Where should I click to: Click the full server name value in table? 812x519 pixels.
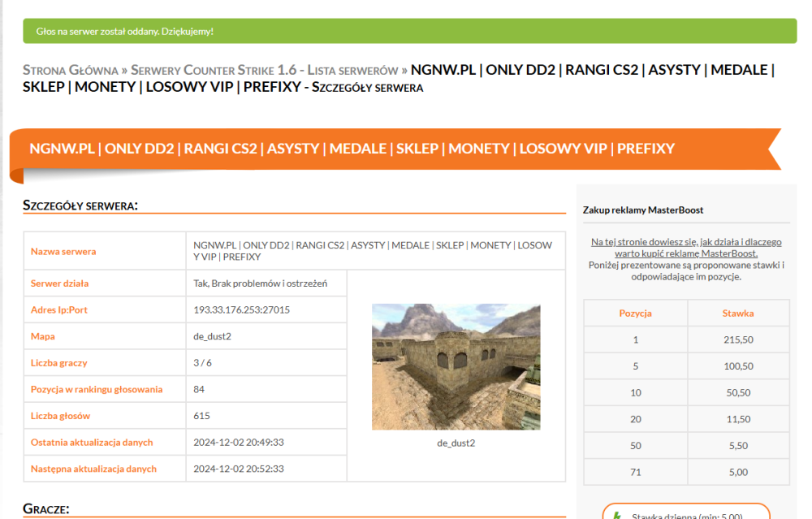tap(373, 251)
